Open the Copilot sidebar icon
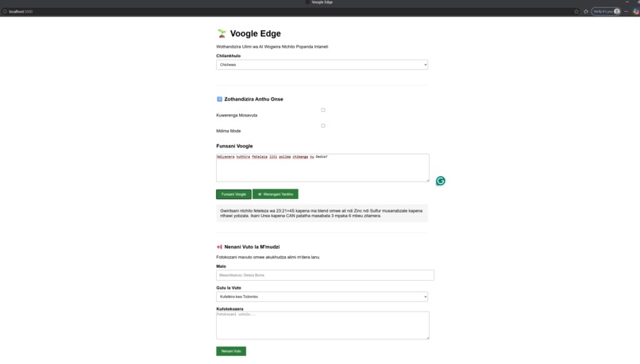The height and width of the screenshot is (364, 640). [636, 11]
